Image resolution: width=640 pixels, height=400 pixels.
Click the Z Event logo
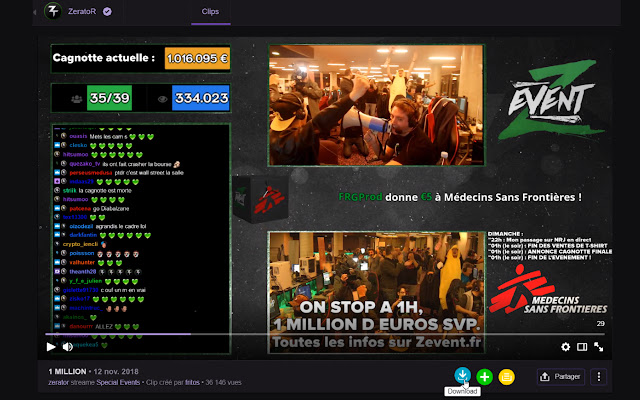coord(551,100)
